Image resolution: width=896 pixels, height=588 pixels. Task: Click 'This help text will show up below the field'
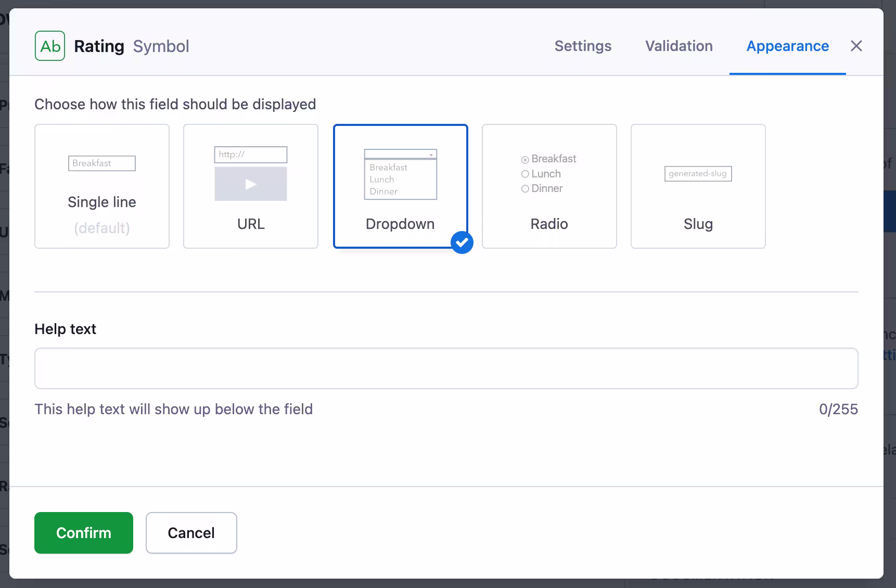(173, 409)
